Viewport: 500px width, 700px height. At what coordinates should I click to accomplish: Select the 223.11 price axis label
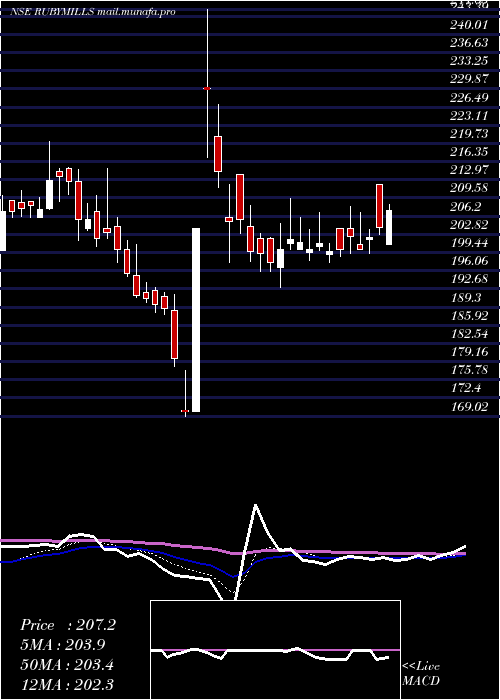click(469, 116)
